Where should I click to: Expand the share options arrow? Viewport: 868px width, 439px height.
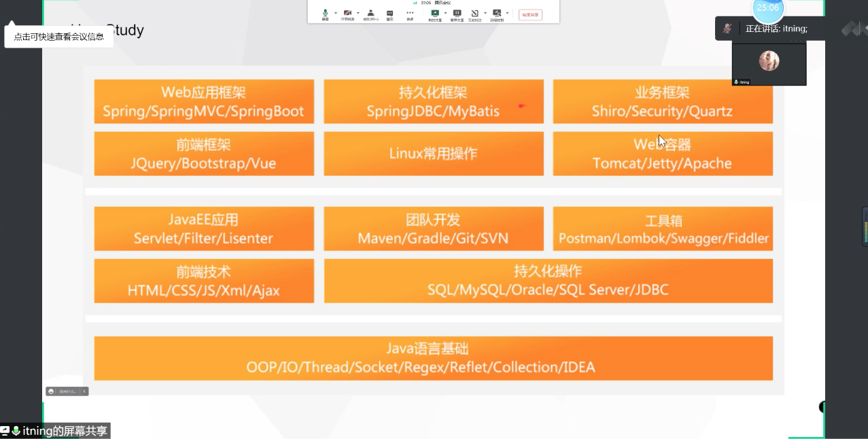(445, 13)
